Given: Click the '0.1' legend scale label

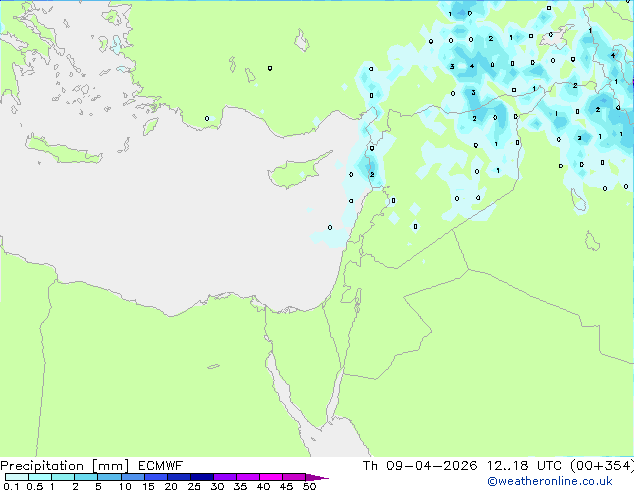Looking at the screenshot, I should coord(11,486).
